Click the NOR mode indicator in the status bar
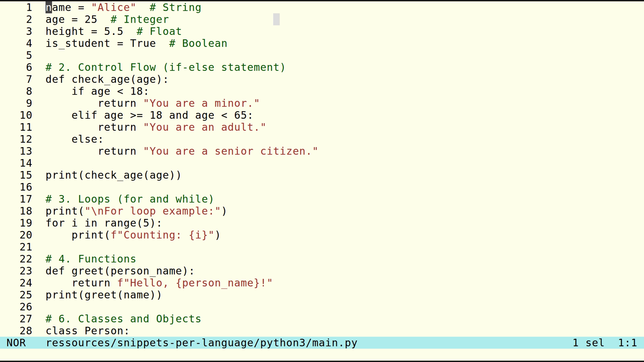Screen dimensions: 644x362 point(16,343)
